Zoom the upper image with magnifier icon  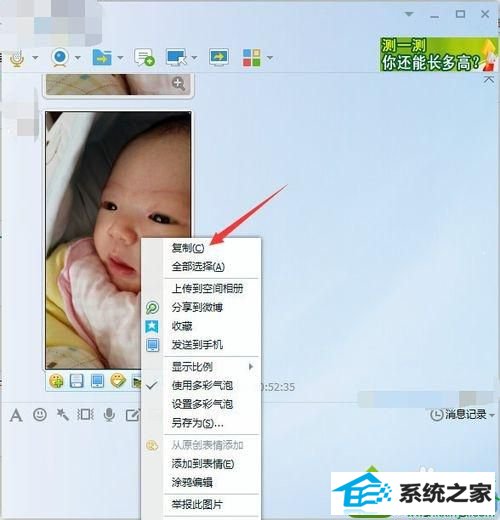coord(178,84)
